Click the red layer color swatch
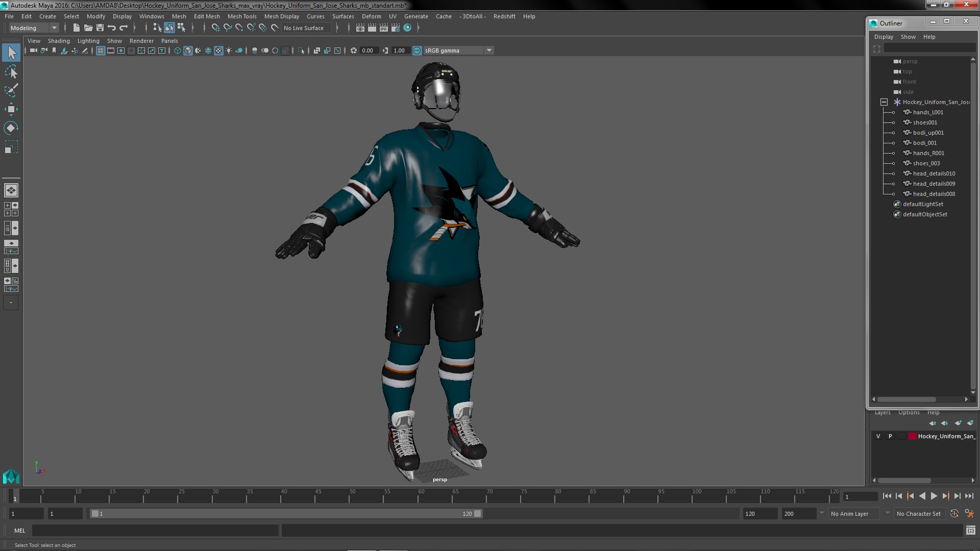This screenshot has width=980, height=551. (x=912, y=436)
